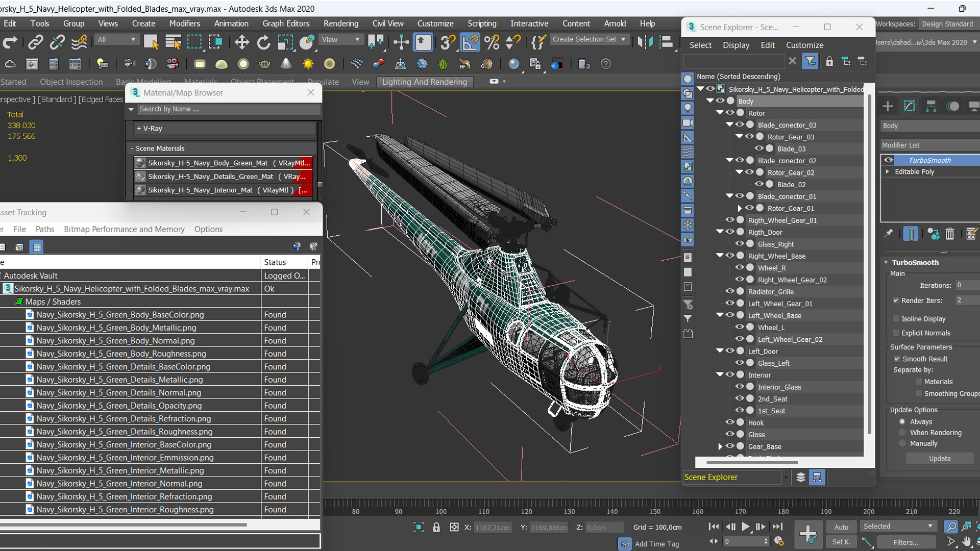Click the Update button
Screen dimensions: 980x551
click(x=940, y=459)
